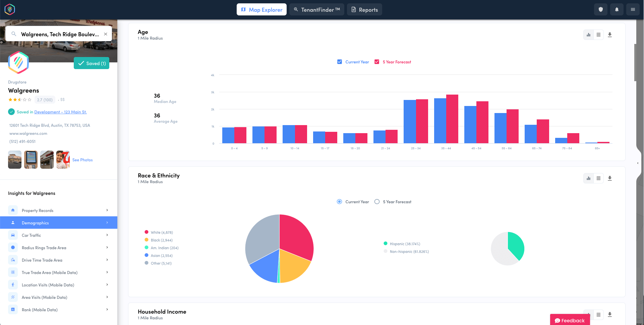Viewport: 644px width, 325px height.
Task: Expand Location Visits (Mobile Data)
Action: click(107, 284)
